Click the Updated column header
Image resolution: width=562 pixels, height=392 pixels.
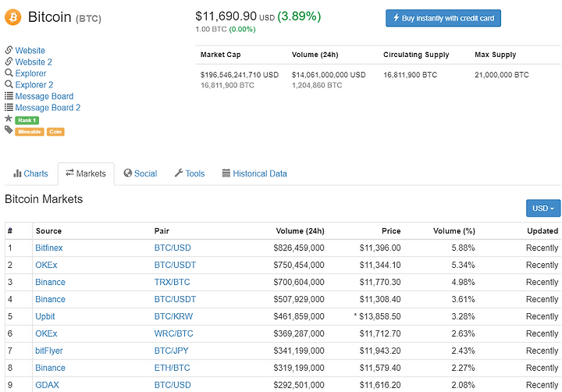[542, 231]
